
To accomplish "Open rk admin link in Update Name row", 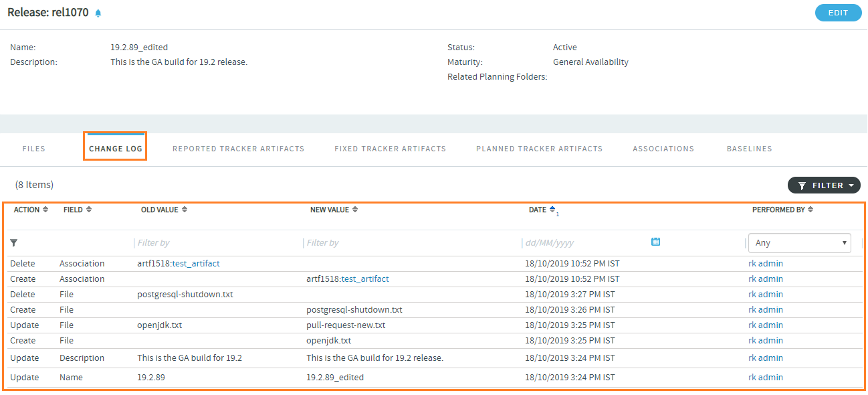I will 766,377.
